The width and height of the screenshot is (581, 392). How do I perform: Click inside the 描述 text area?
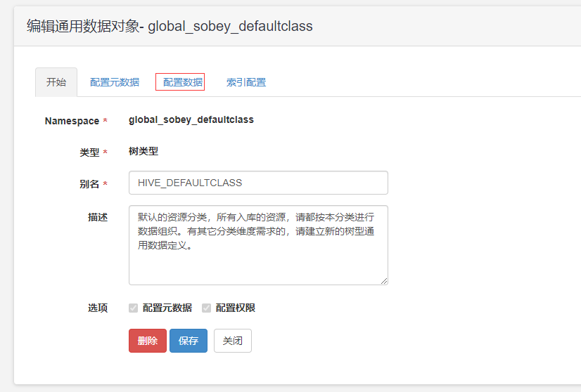(x=258, y=245)
